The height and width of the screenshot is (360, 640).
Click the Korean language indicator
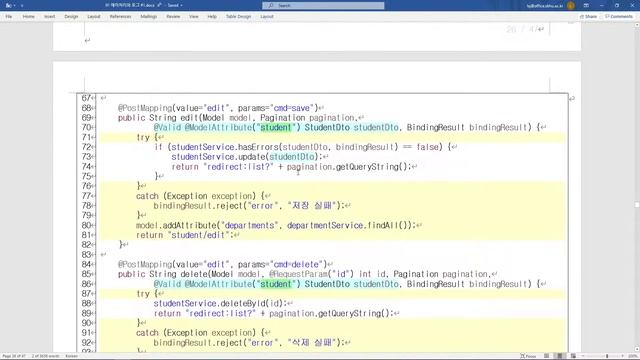click(71, 356)
